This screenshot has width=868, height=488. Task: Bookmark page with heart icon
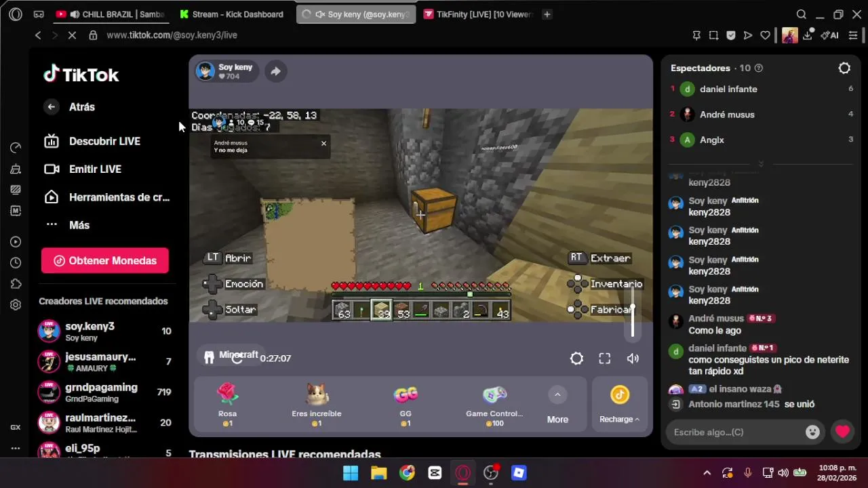pyautogui.click(x=765, y=35)
